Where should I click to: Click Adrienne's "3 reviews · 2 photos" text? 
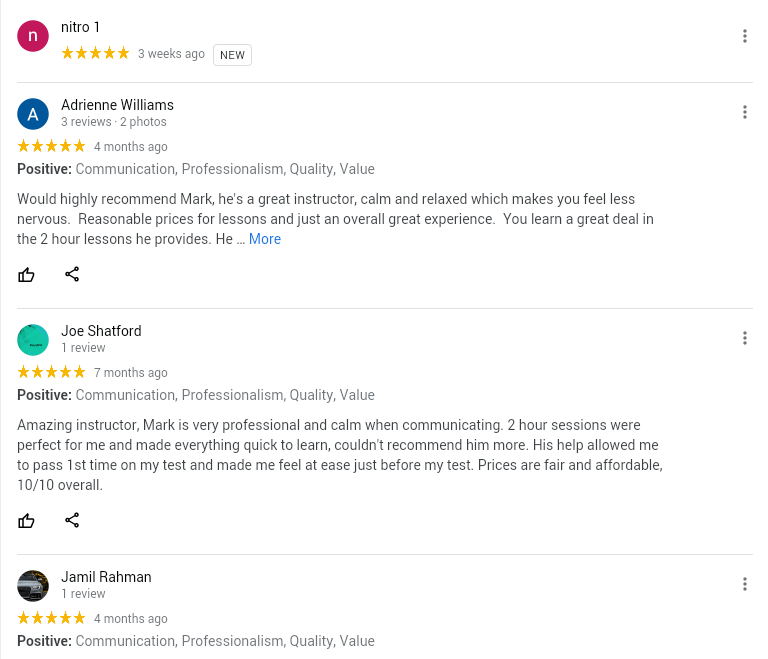pos(114,122)
